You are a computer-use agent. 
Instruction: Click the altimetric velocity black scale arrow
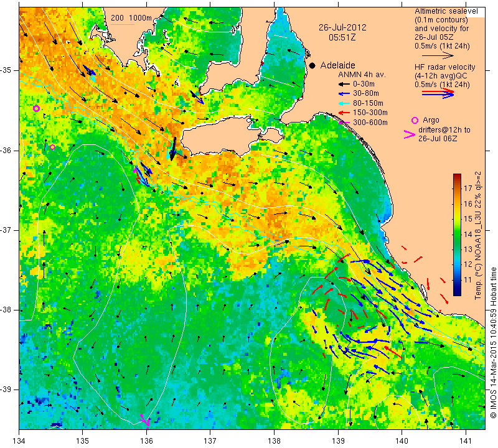tap(438, 55)
